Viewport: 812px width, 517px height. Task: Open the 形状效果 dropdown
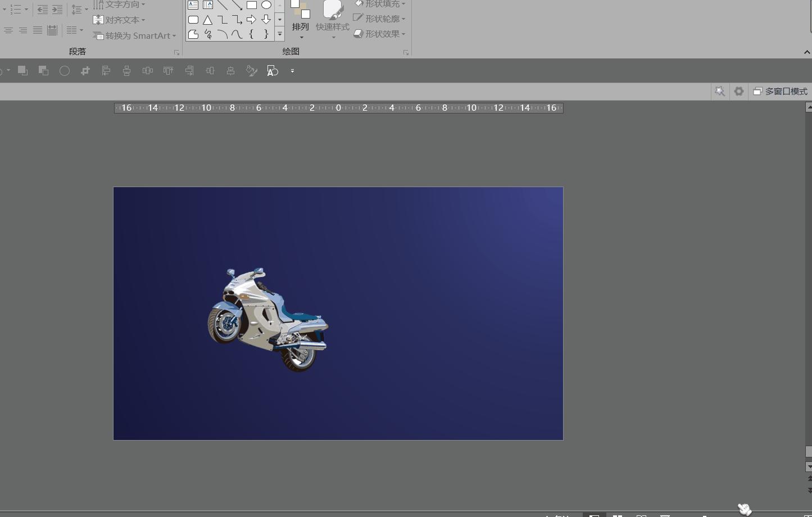(380, 34)
